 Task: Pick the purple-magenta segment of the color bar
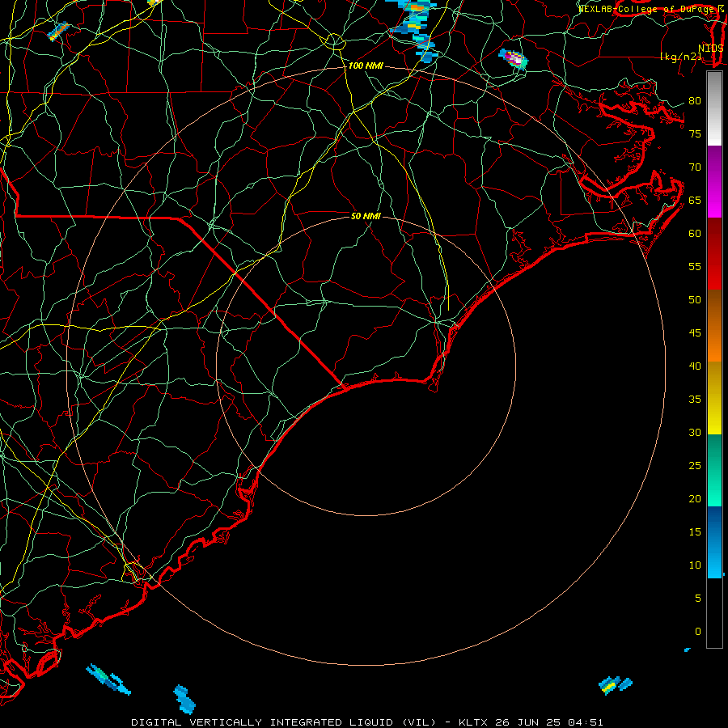point(714,182)
